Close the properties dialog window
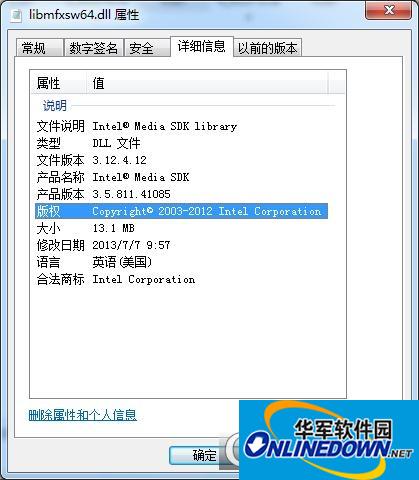Screen dimensions: 419x480 [388, 11]
